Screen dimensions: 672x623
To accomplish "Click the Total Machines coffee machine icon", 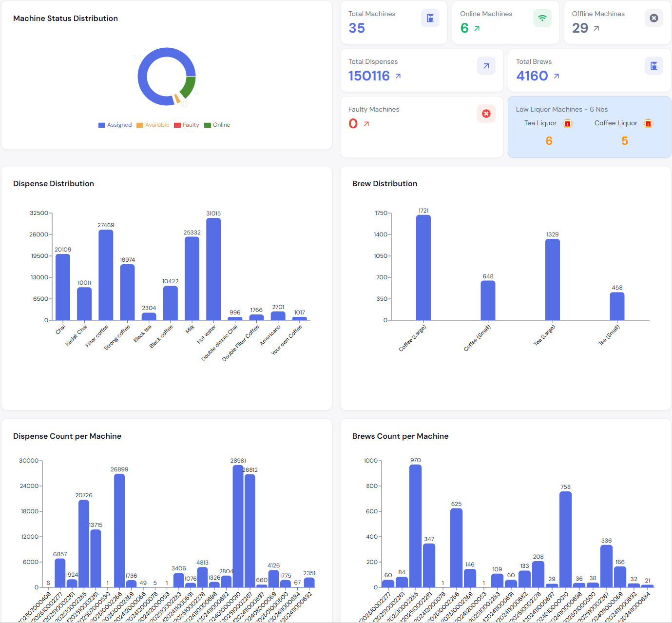I will pyautogui.click(x=430, y=18).
